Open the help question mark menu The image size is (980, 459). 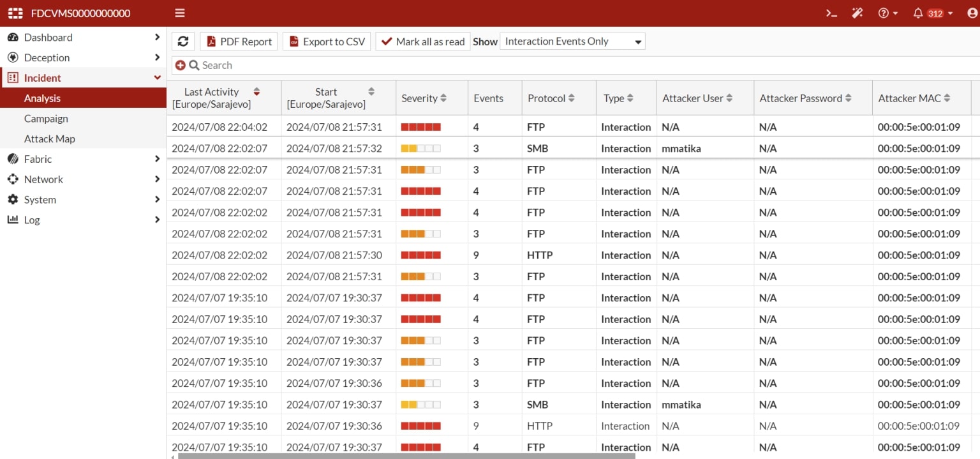click(x=887, y=13)
